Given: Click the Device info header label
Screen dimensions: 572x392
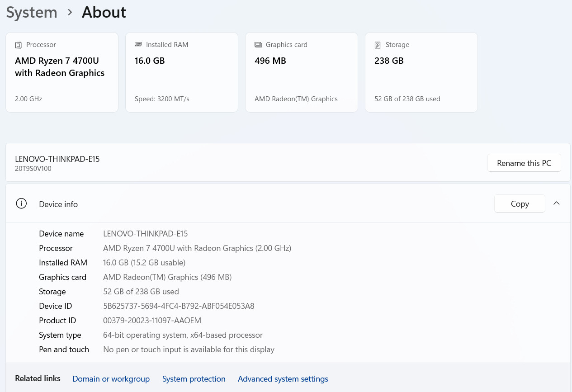Looking at the screenshot, I should click(58, 204).
